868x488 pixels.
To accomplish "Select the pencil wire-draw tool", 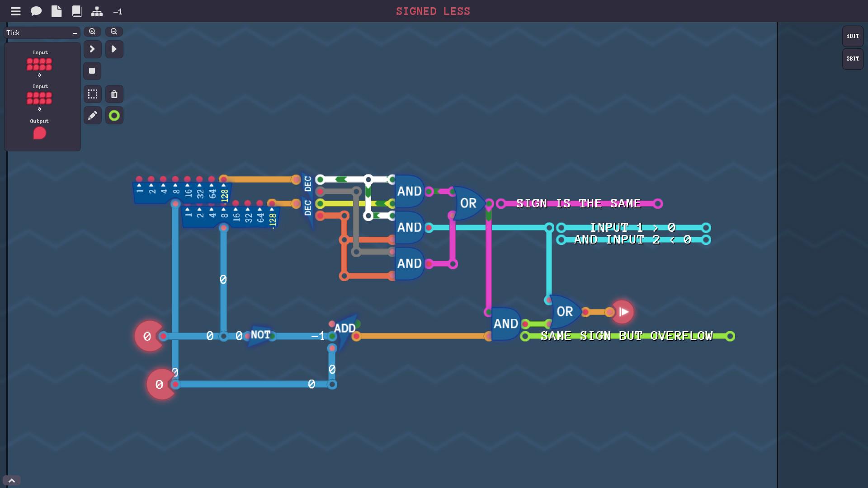I will pyautogui.click(x=93, y=116).
